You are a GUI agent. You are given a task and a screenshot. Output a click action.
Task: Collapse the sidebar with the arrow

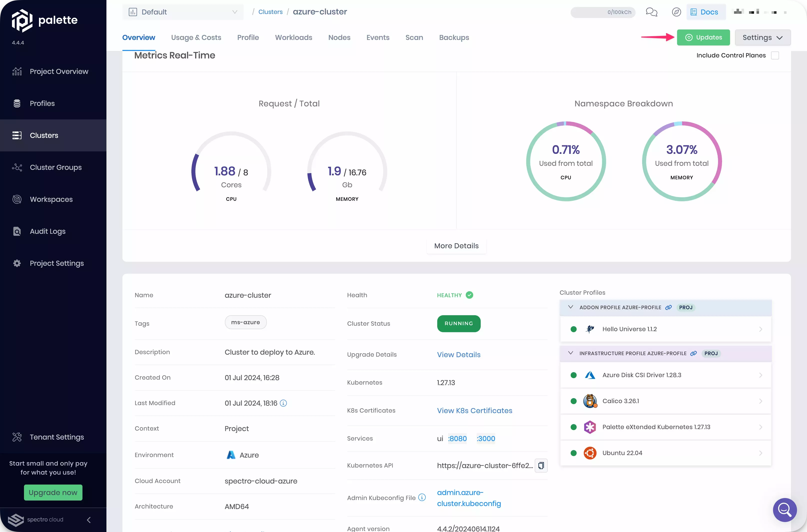[x=89, y=520]
